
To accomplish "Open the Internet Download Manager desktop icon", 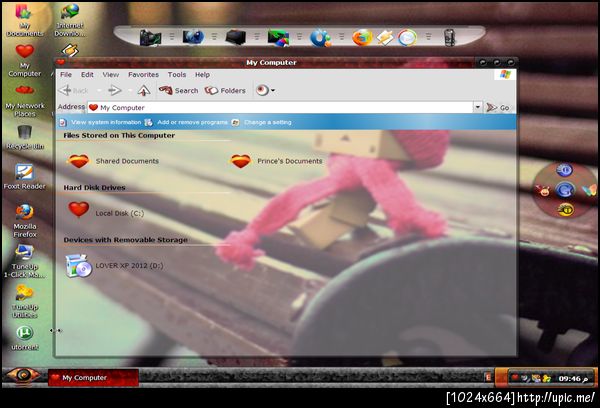I will tap(70, 20).
